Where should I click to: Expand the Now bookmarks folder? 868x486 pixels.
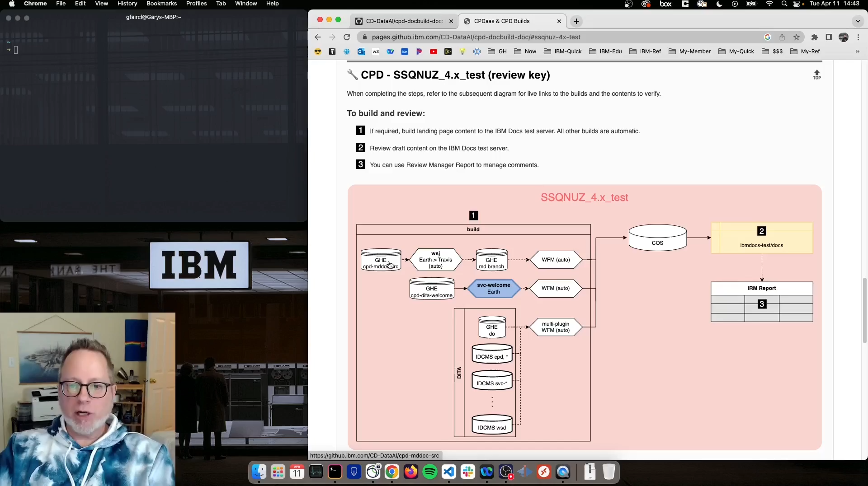click(x=525, y=51)
